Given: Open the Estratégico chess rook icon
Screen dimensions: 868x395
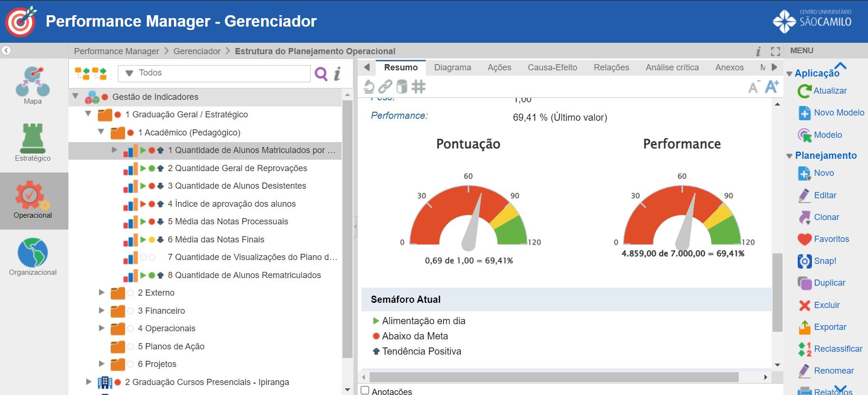Looking at the screenshot, I should [x=33, y=138].
